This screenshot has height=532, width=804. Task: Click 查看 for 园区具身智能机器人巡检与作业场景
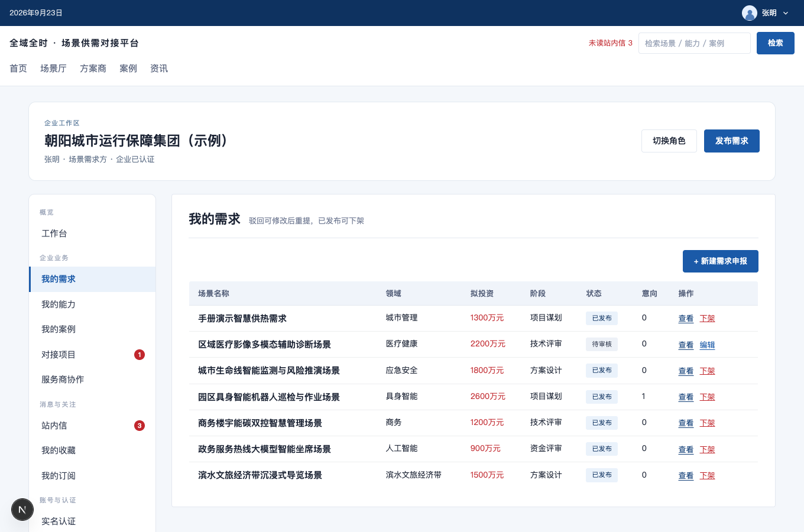(x=686, y=397)
